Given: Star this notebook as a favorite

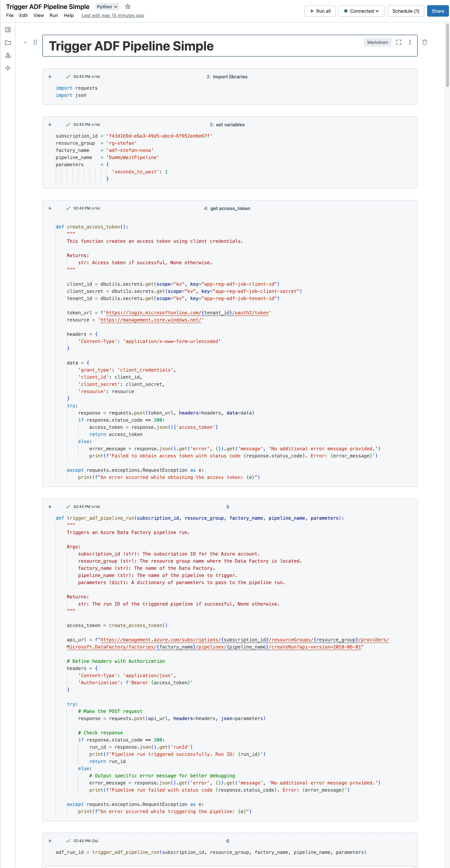Looking at the screenshot, I should (128, 6).
